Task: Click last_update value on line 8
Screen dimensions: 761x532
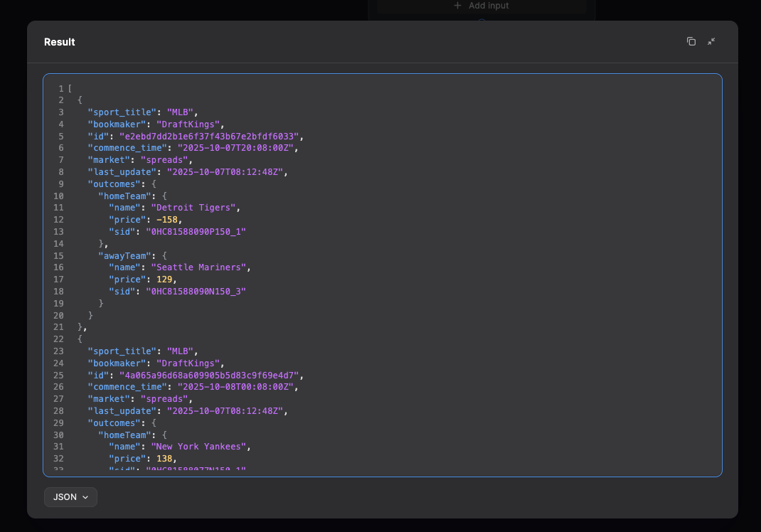Action: 225,172
